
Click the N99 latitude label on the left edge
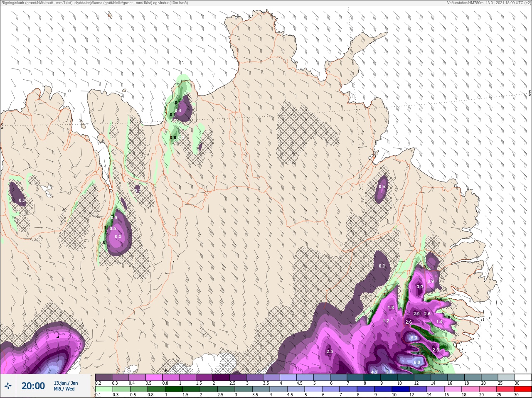coord(2,125)
